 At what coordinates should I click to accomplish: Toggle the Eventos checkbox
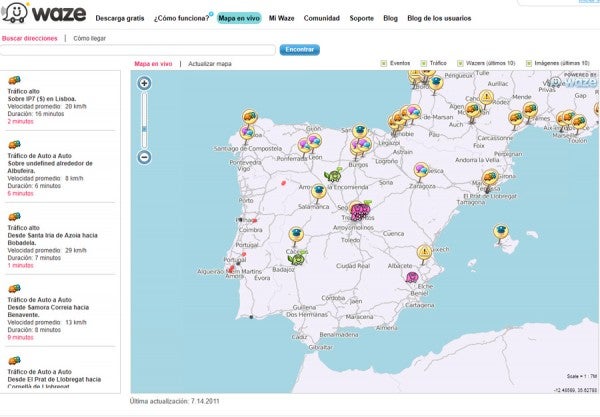tap(383, 63)
